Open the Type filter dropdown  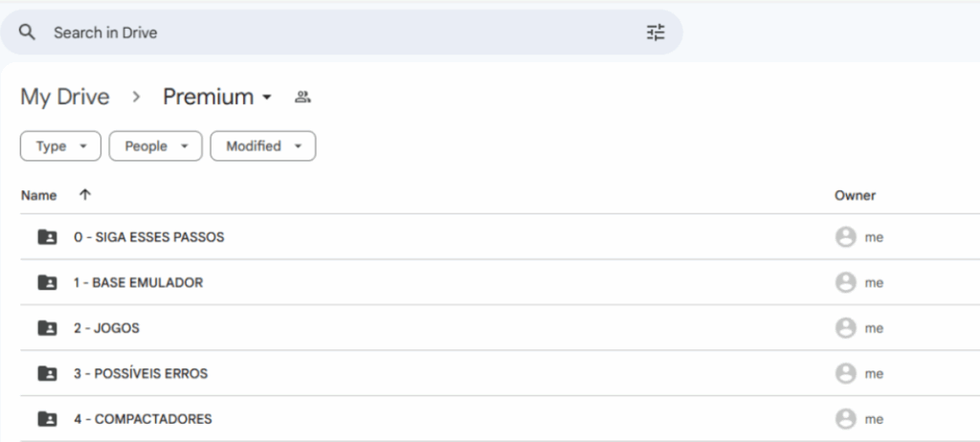pos(60,146)
